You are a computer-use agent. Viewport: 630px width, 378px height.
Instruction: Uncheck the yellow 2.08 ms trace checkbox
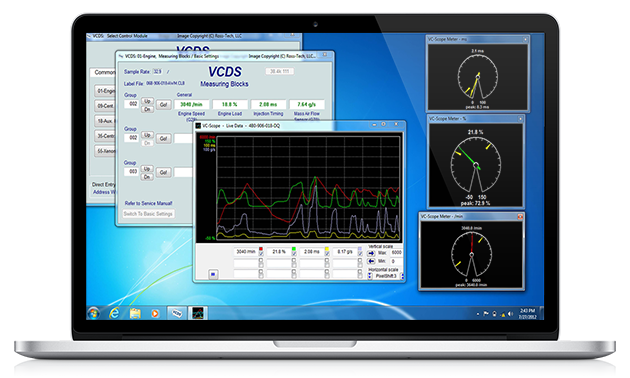pyautogui.click(x=327, y=254)
